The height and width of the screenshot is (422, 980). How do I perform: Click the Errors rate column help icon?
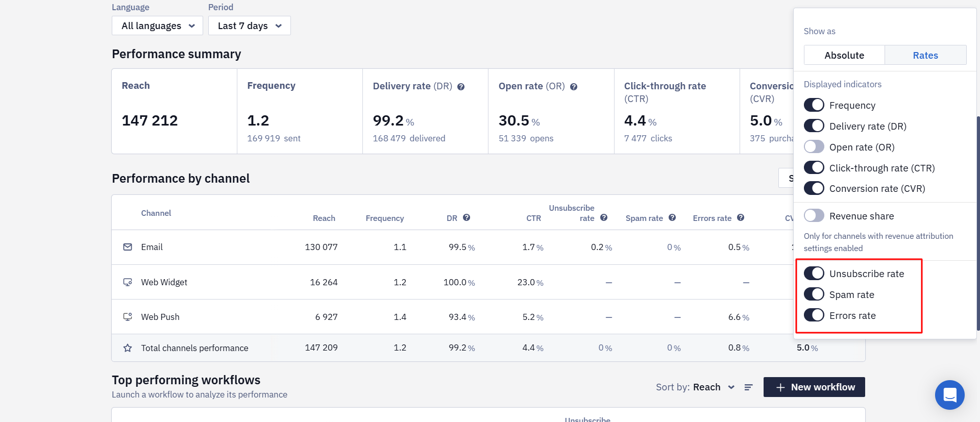coord(741,217)
